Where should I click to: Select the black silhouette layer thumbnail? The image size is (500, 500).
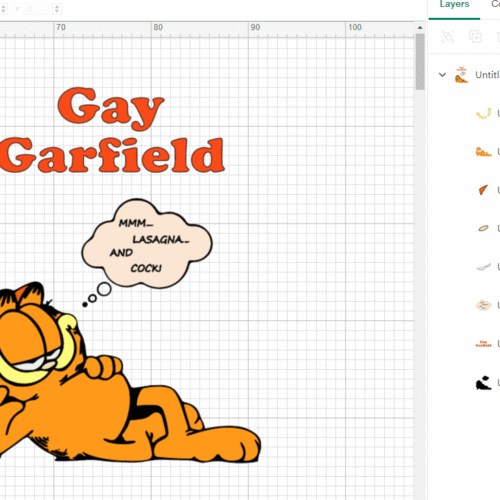pyautogui.click(x=483, y=383)
